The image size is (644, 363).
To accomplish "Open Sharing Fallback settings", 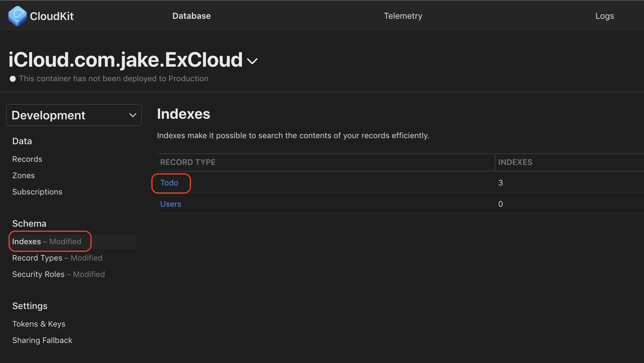I will point(42,340).
